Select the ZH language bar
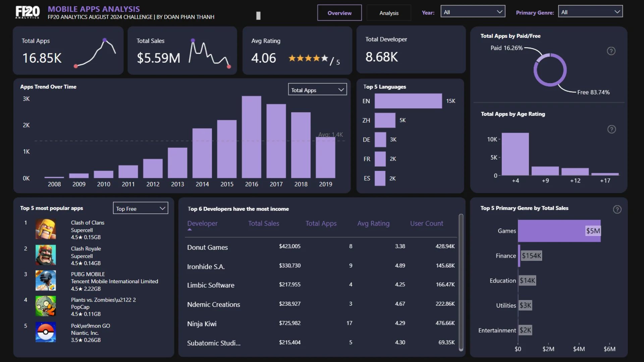This screenshot has width=644, height=362. (x=385, y=120)
